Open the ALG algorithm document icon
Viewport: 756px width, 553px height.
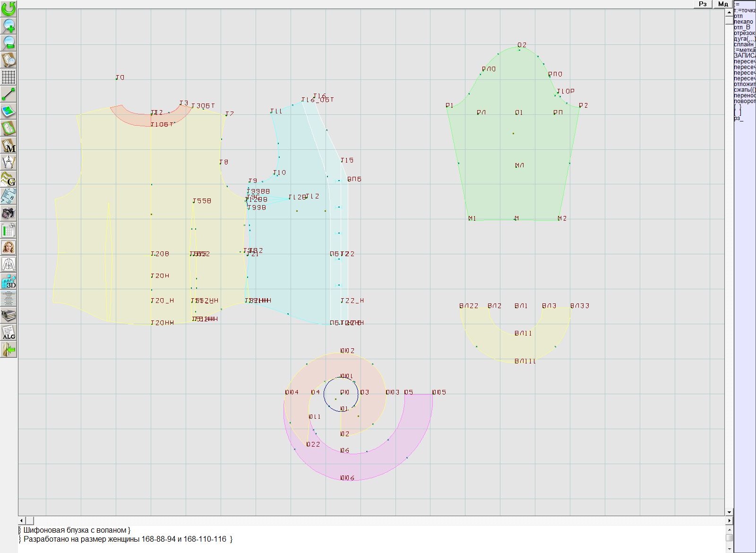(x=9, y=332)
